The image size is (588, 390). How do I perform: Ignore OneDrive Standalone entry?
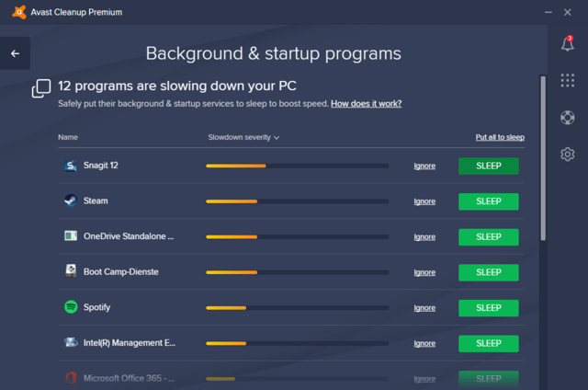pyautogui.click(x=424, y=236)
